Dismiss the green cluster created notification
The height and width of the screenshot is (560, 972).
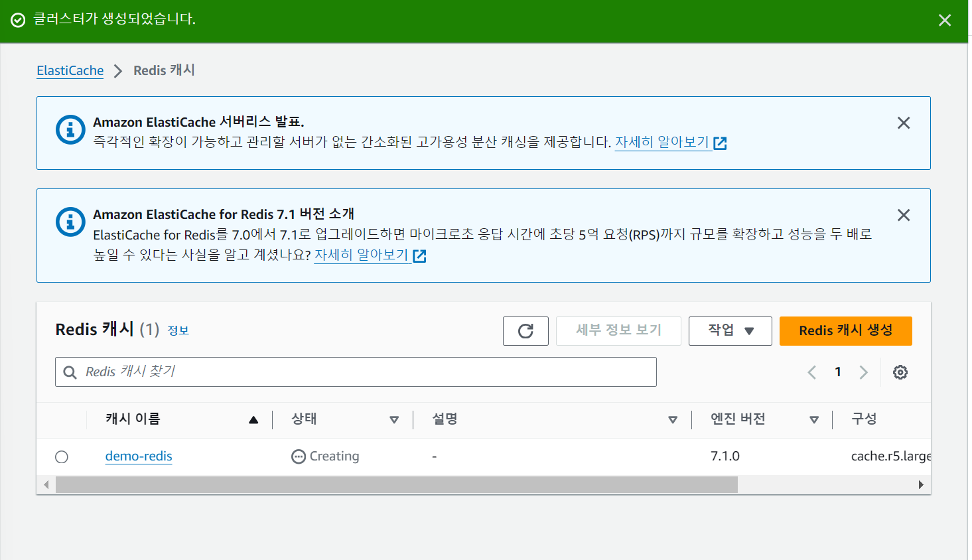pos(945,21)
